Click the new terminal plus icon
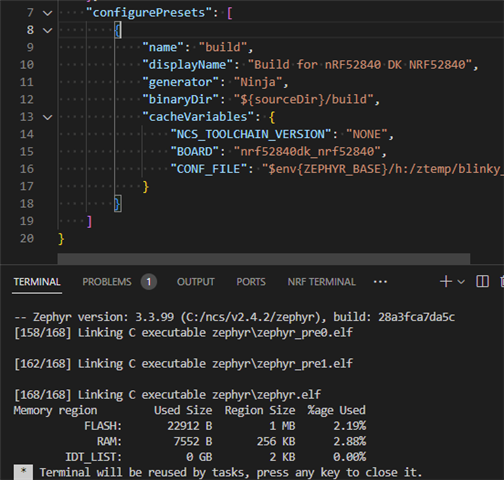 (446, 282)
